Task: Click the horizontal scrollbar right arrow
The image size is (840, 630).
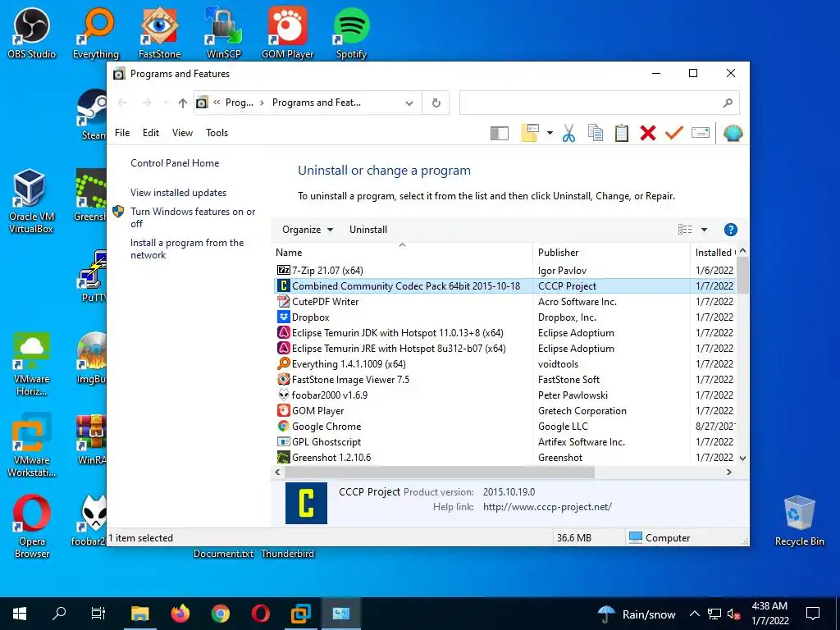Action: click(x=728, y=472)
